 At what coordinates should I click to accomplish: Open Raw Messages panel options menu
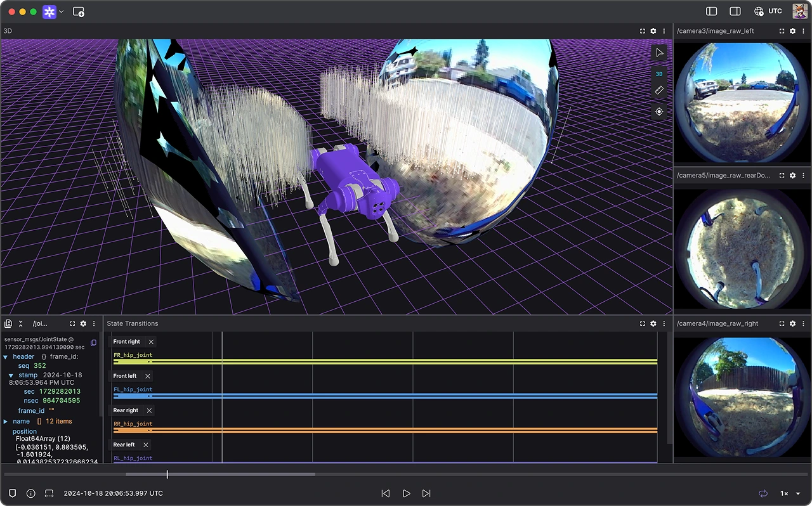click(94, 323)
